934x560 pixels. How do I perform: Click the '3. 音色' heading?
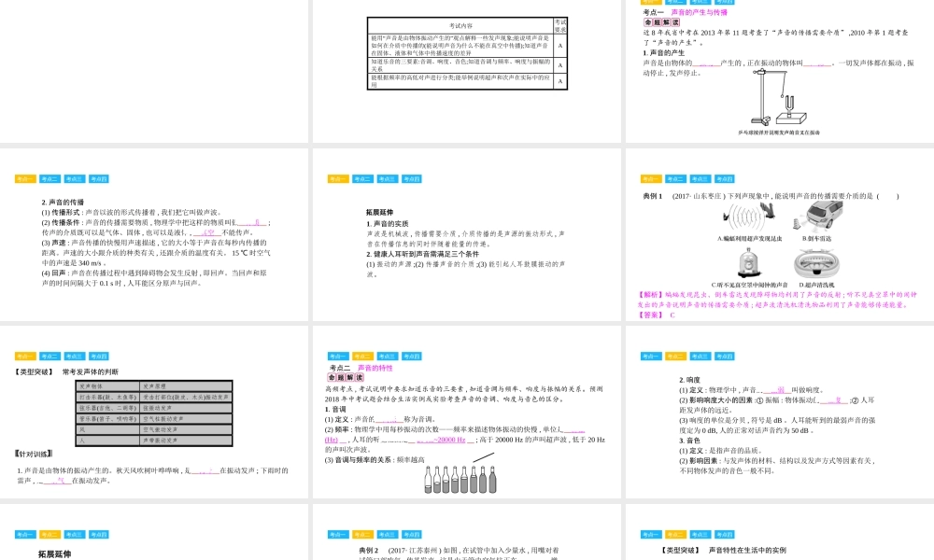690,441
